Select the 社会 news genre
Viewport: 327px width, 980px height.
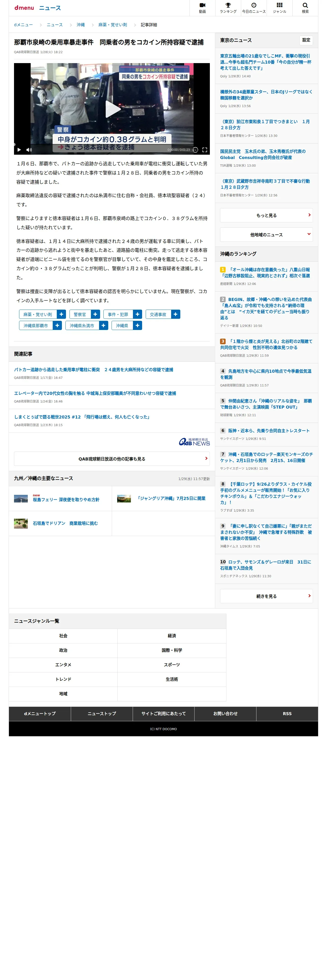(x=63, y=636)
